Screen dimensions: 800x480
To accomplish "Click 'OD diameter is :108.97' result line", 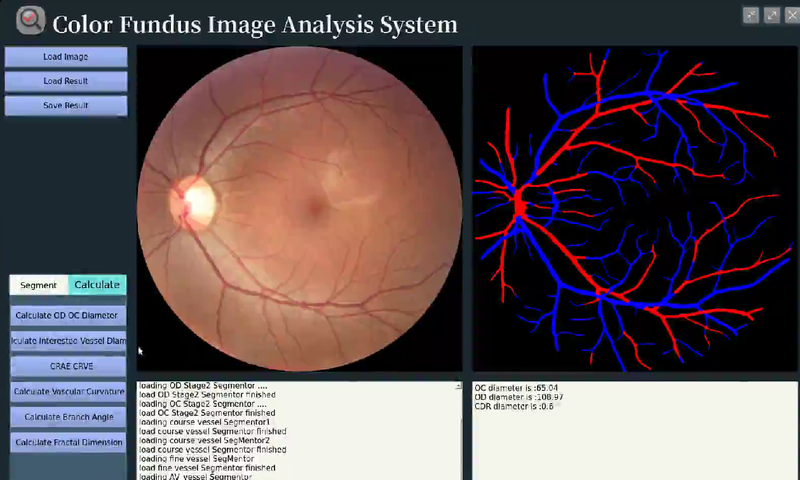I will pyautogui.click(x=518, y=397).
